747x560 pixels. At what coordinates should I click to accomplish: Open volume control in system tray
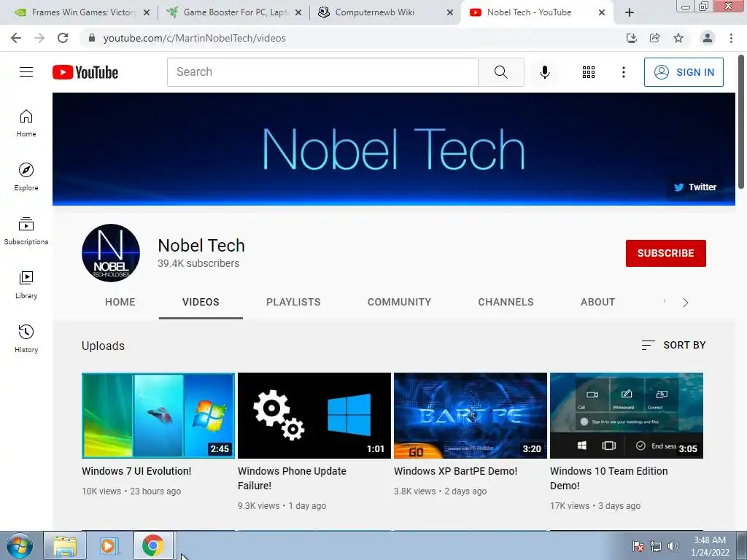point(673,546)
